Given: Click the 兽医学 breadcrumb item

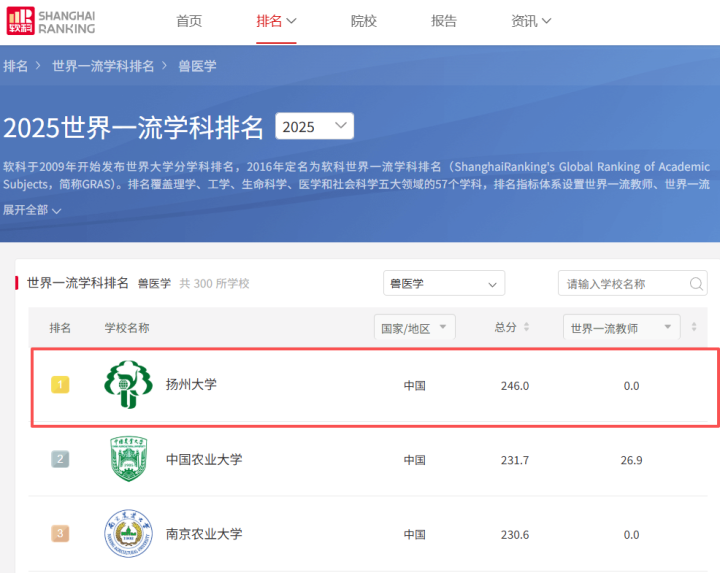Looking at the screenshot, I should click(x=197, y=66).
